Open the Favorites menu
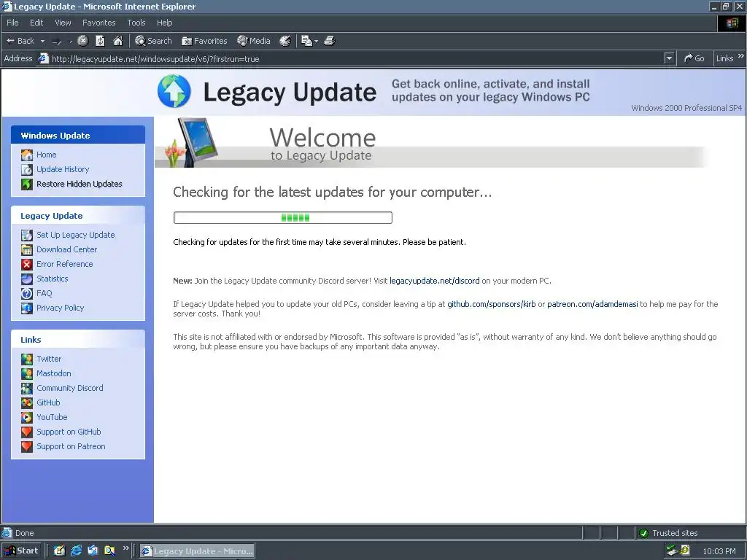747x560 pixels. [98, 23]
